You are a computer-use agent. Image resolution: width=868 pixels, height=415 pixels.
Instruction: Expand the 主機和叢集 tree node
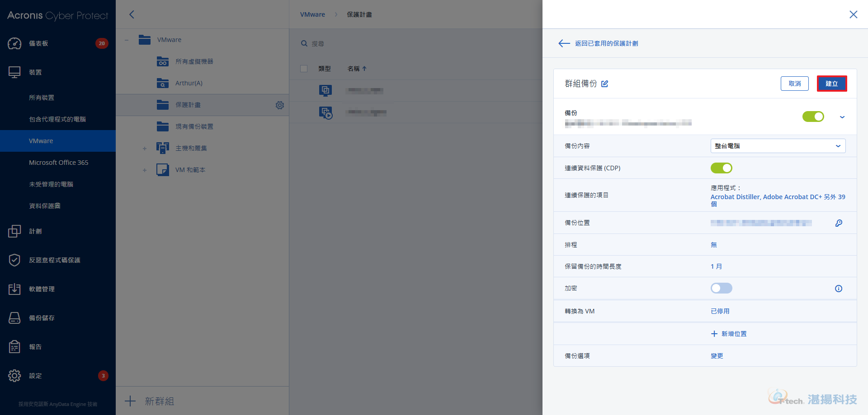(x=145, y=148)
